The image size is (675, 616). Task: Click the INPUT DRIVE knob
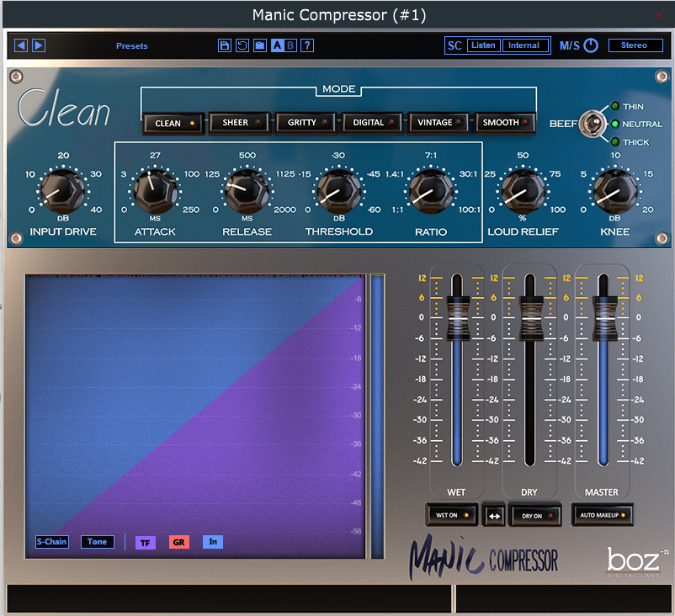[63, 191]
